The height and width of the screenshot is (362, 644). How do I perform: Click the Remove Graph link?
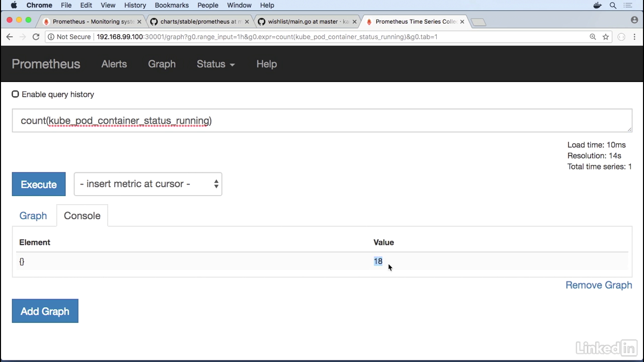pyautogui.click(x=599, y=285)
